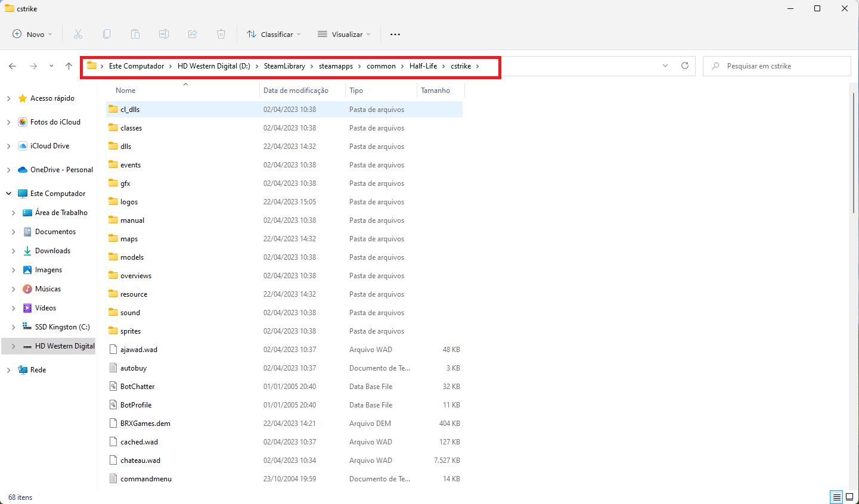Viewport: 859px width, 504px height.
Task: Select the BotProfile database file
Action: 284,405
